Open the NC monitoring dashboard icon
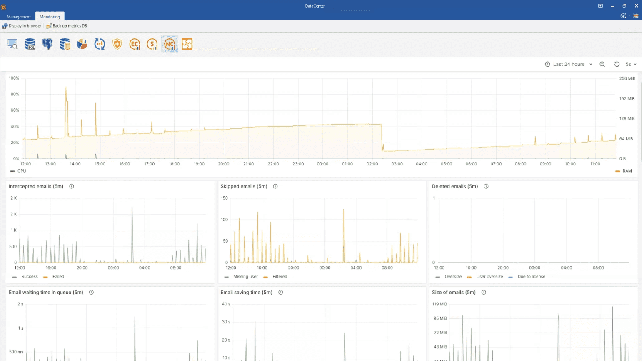This screenshot has height=363, width=644. [170, 44]
